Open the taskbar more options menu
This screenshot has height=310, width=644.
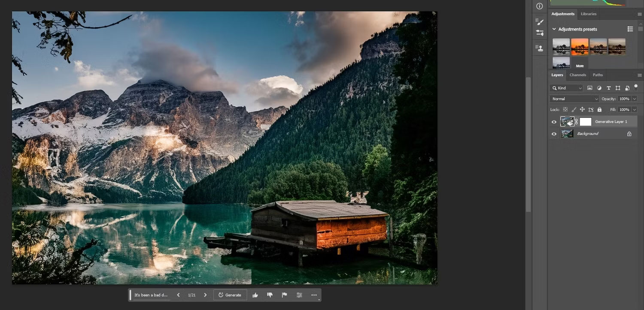click(314, 295)
